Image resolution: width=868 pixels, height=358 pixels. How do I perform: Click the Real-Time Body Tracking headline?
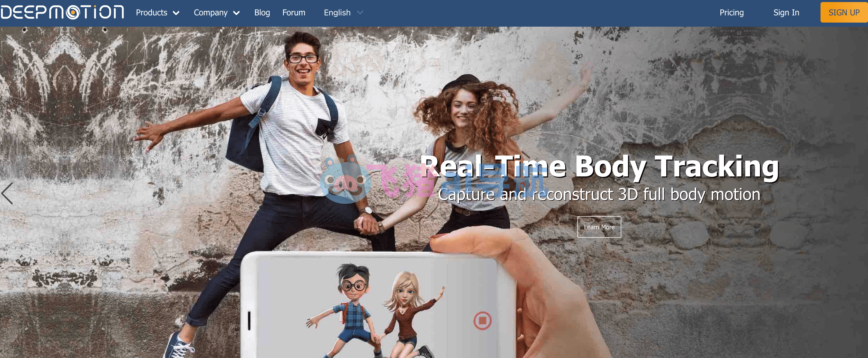pos(600,166)
